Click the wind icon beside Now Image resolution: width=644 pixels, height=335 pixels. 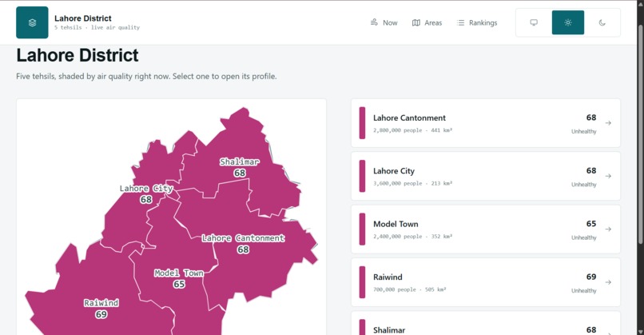coord(374,22)
